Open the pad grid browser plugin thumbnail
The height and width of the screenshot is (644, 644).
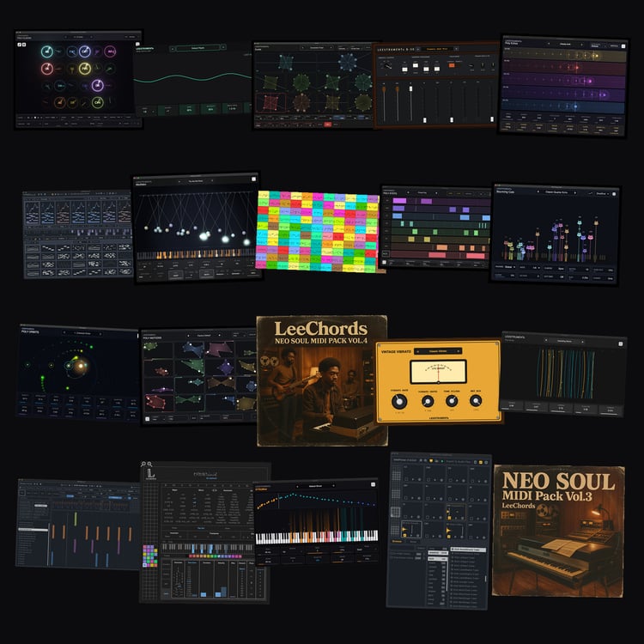[x=439, y=531]
